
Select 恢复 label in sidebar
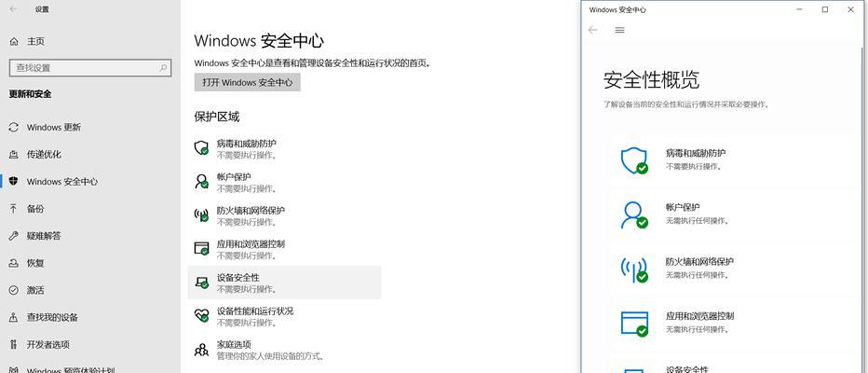(35, 263)
